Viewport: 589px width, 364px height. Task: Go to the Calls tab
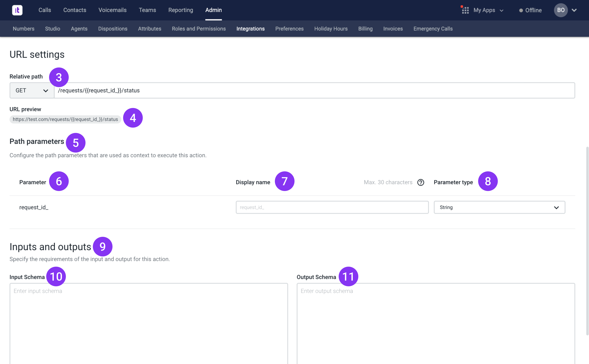45,10
